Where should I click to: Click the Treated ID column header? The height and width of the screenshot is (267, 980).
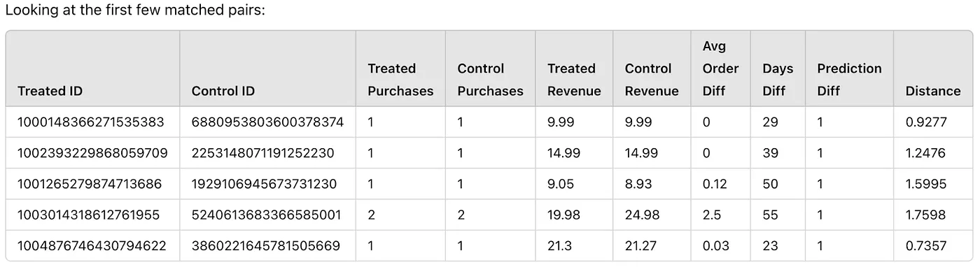click(x=50, y=91)
